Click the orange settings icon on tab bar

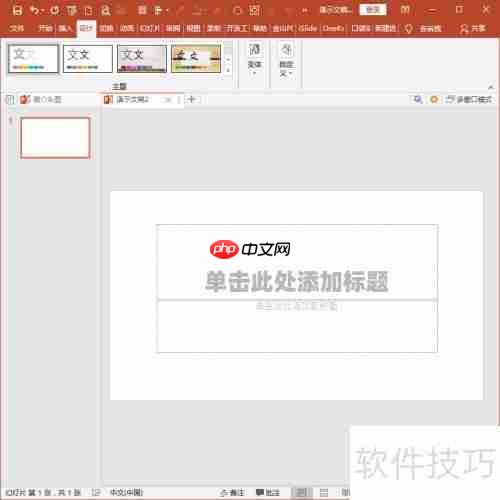point(434,99)
